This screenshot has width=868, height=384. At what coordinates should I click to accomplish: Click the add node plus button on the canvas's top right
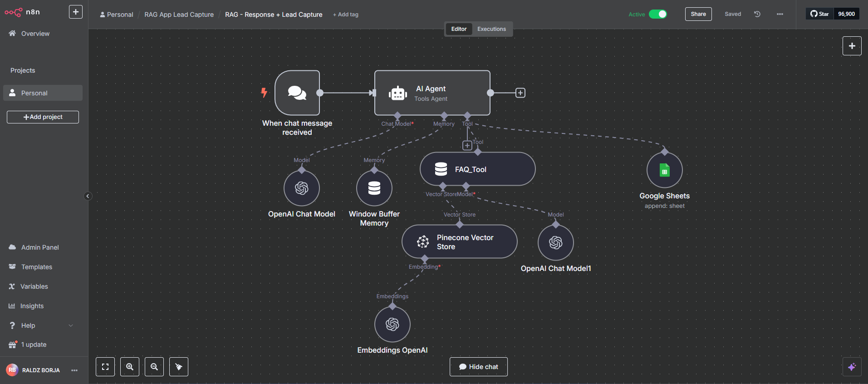point(852,46)
